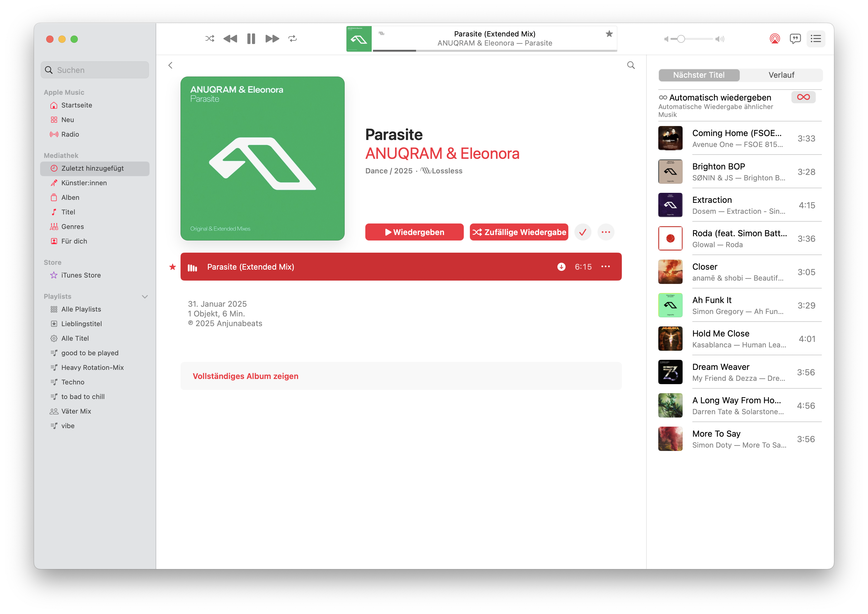Hide the Up Next queue list

point(816,39)
